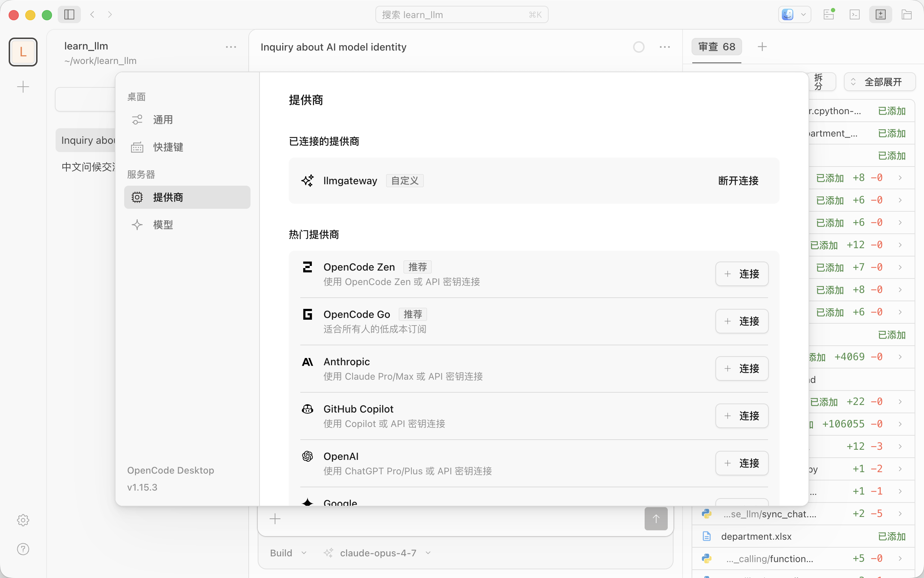Connect the GitHub Copilot provider
924x578 pixels.
point(741,416)
